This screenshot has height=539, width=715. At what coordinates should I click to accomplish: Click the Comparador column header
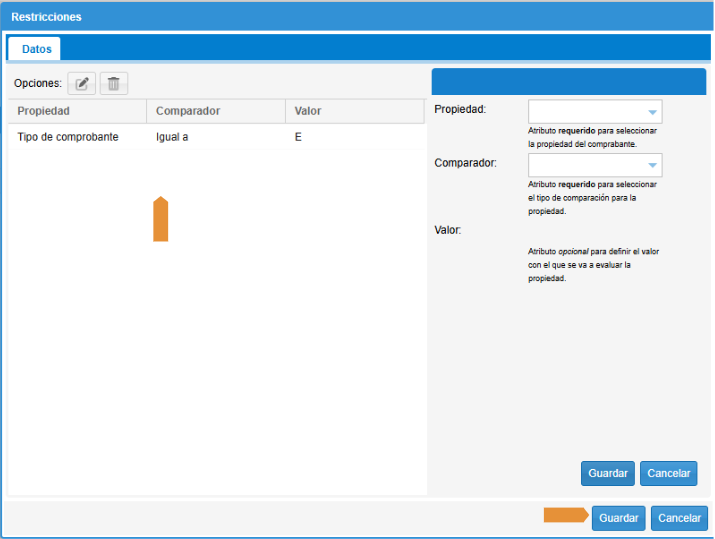(188, 111)
